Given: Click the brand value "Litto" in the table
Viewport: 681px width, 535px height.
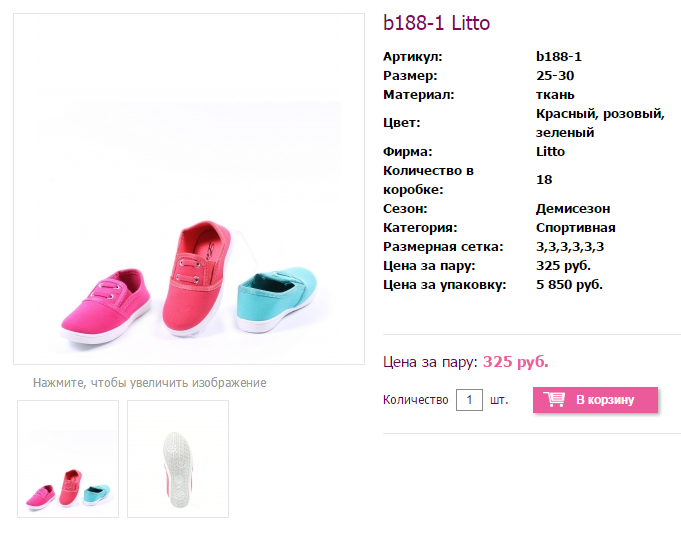Looking at the screenshot, I should [550, 152].
